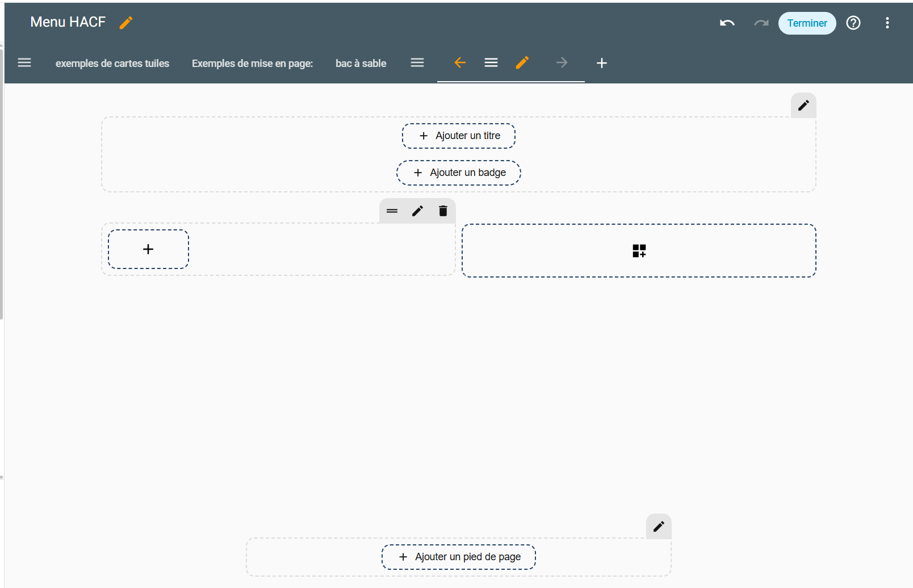Open the sidebar hamburger menu
913x588 pixels.
point(24,63)
